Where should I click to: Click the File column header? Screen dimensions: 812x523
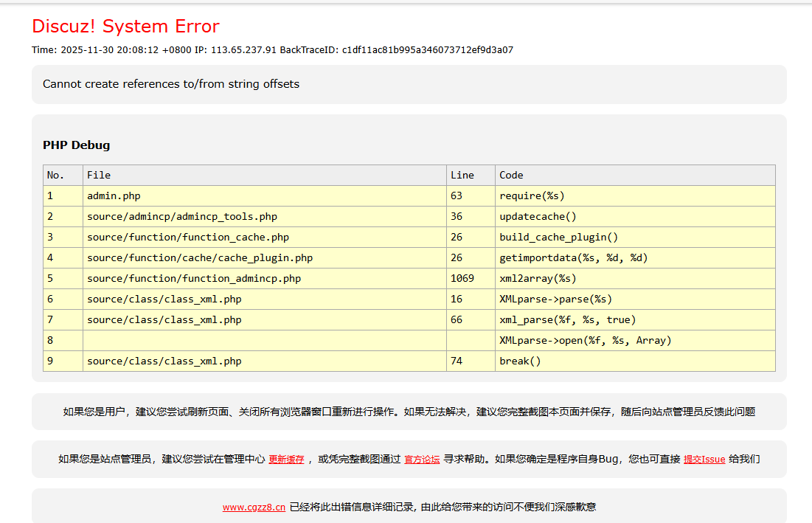pos(99,175)
